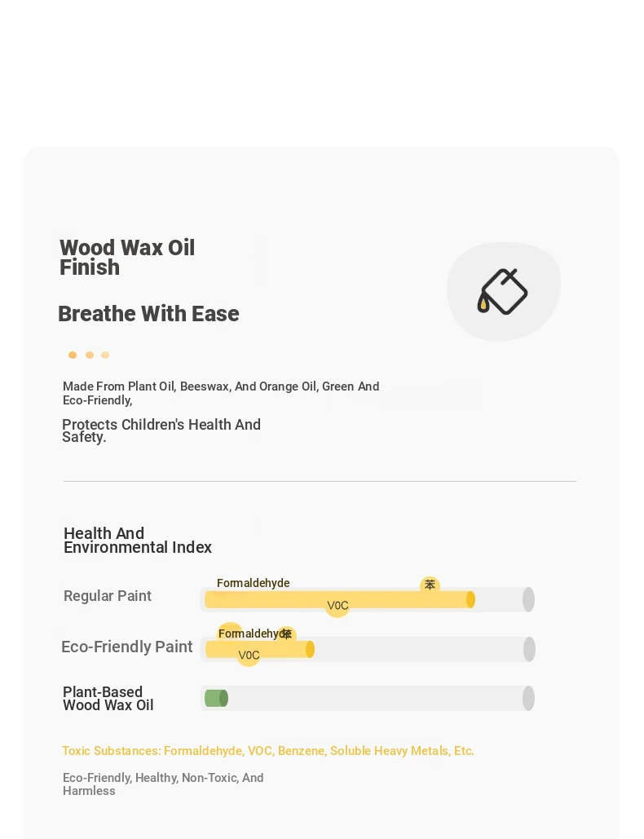
Task: Click the yellow Regular Paint bar end cap
Action: point(470,600)
